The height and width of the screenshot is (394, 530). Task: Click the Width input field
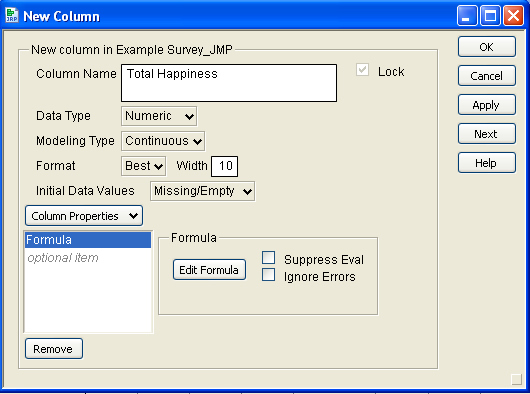coord(224,166)
